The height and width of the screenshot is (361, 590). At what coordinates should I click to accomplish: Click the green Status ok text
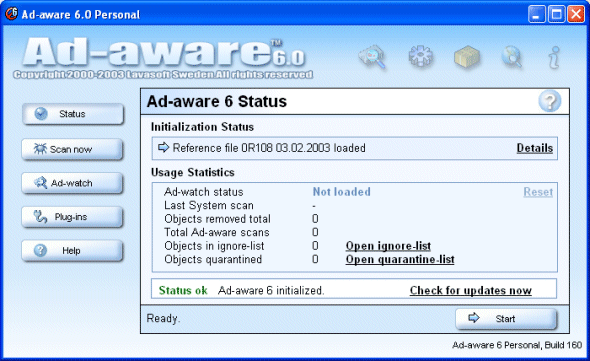tap(183, 290)
